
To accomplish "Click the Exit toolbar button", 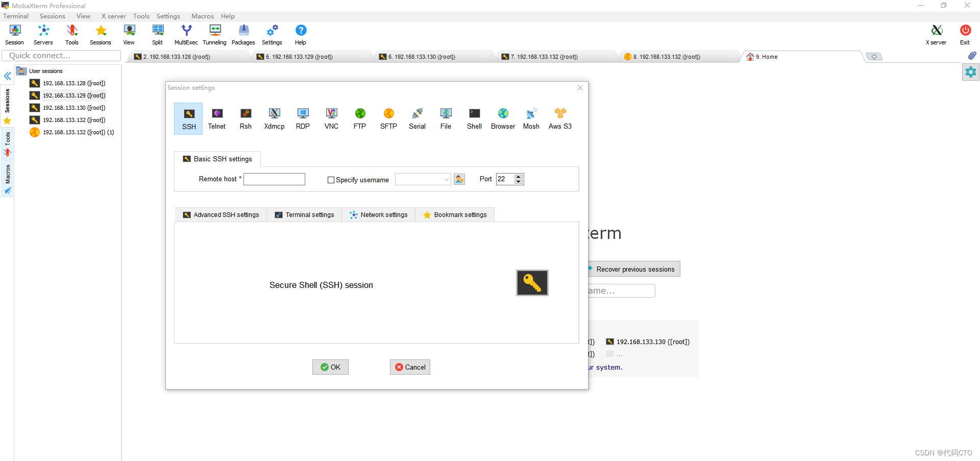I will click(x=965, y=35).
